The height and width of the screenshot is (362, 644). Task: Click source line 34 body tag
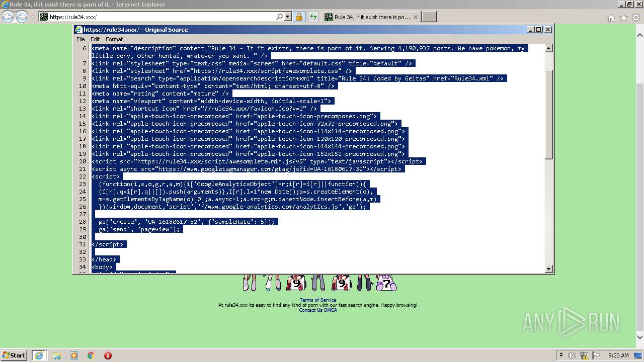pos(102,267)
